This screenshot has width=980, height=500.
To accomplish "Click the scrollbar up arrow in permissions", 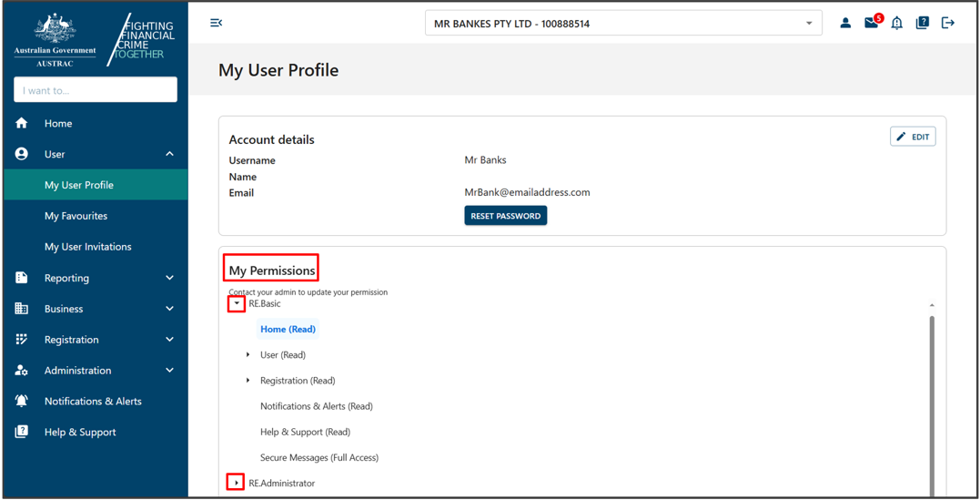I will (x=931, y=305).
